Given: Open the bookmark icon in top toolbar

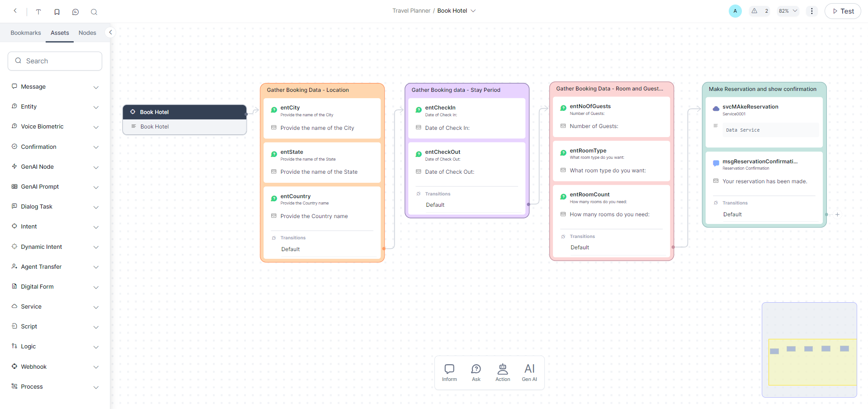Looking at the screenshot, I should (x=57, y=12).
